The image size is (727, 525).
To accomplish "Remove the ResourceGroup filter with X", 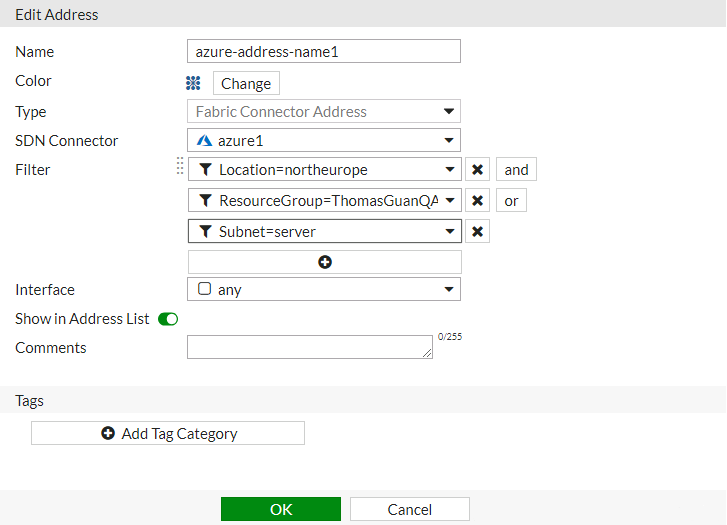I will tap(478, 201).
